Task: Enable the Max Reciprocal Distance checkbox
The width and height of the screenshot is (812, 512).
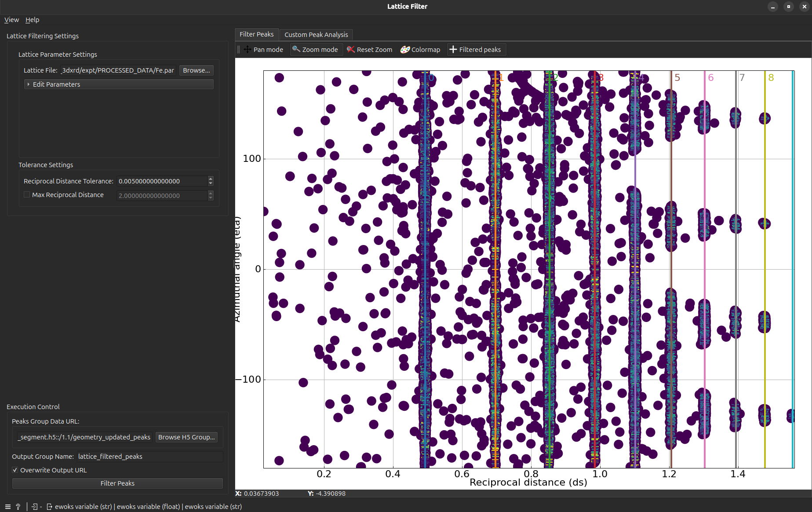Action: pos(27,195)
